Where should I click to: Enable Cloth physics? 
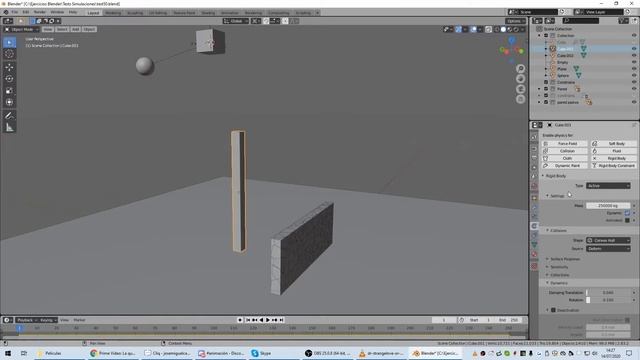pyautogui.click(x=564, y=158)
